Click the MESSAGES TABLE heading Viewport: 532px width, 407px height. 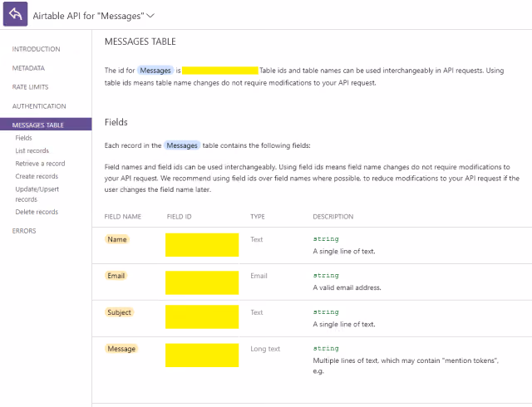tap(140, 42)
